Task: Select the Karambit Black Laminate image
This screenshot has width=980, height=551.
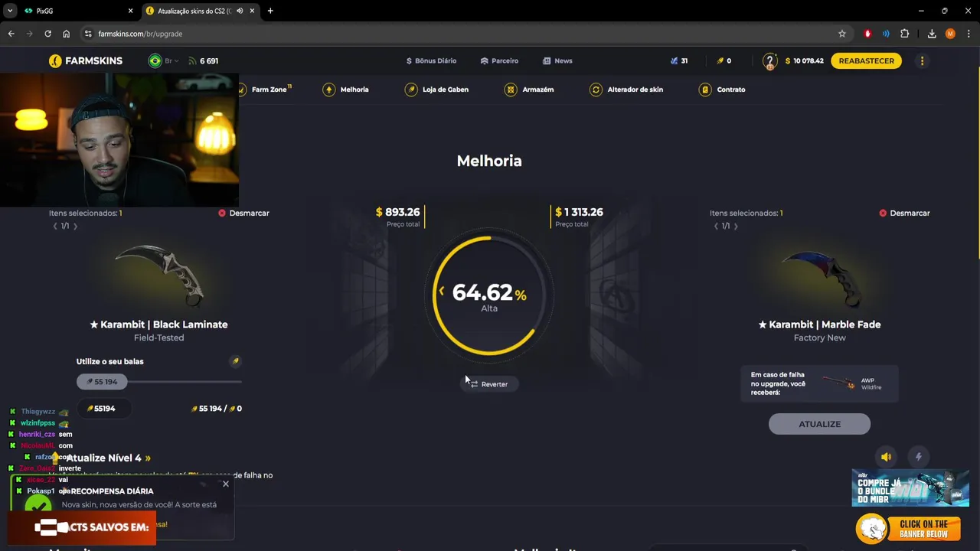Action: pyautogui.click(x=159, y=274)
